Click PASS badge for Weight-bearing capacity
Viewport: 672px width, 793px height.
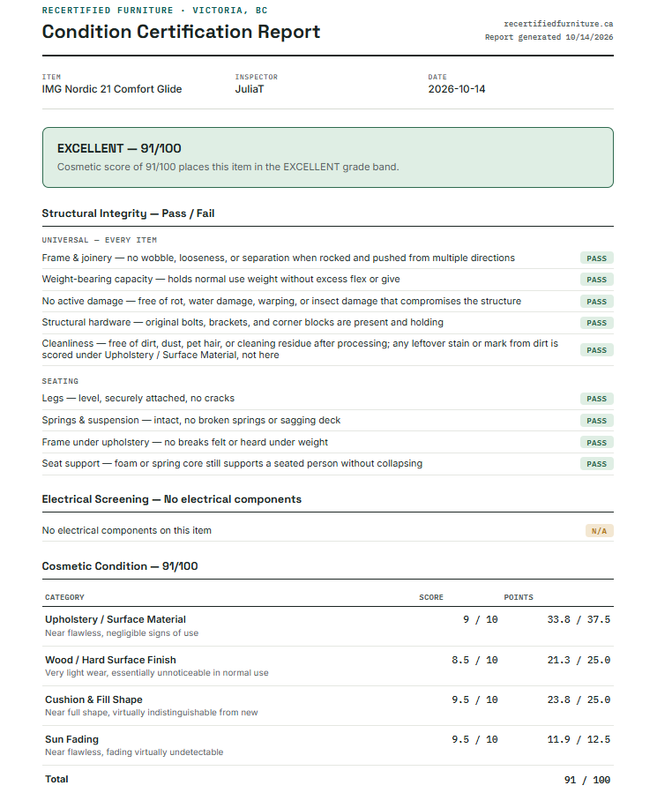pos(597,280)
